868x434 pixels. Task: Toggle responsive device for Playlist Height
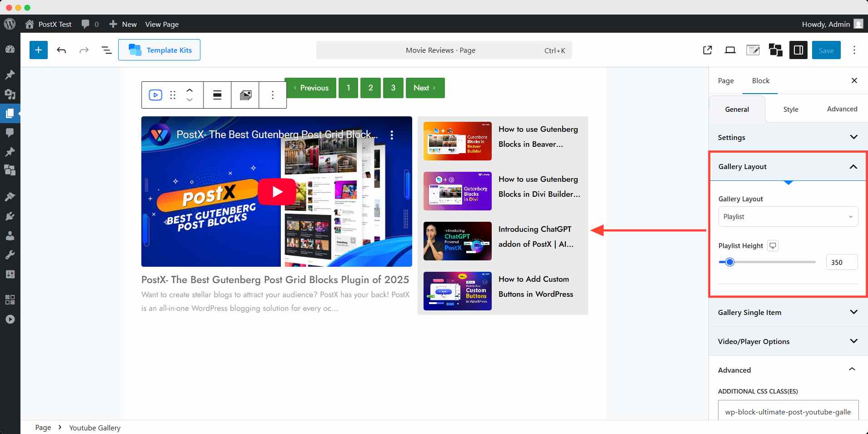[773, 245]
